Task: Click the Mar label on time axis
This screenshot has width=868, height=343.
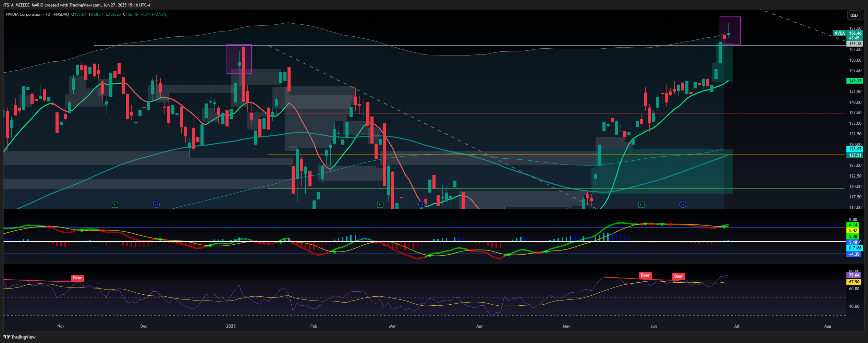Action: tap(392, 326)
